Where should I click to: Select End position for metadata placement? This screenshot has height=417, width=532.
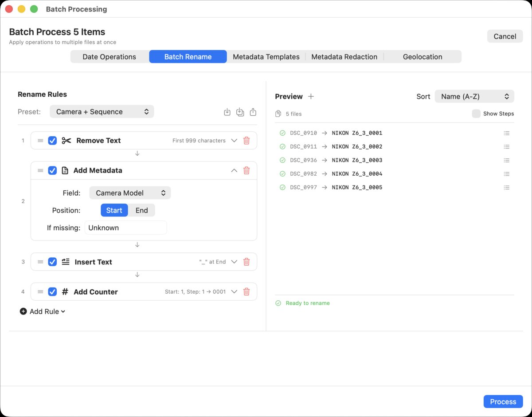point(142,210)
